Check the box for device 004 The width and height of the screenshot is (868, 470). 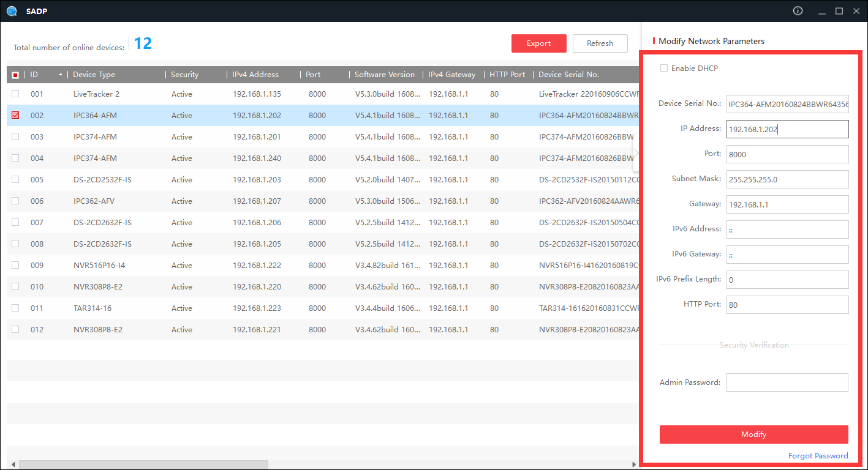click(x=15, y=158)
